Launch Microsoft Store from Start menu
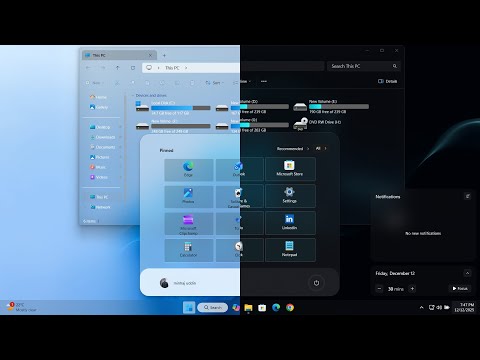The height and width of the screenshot is (360, 480). coord(290,170)
